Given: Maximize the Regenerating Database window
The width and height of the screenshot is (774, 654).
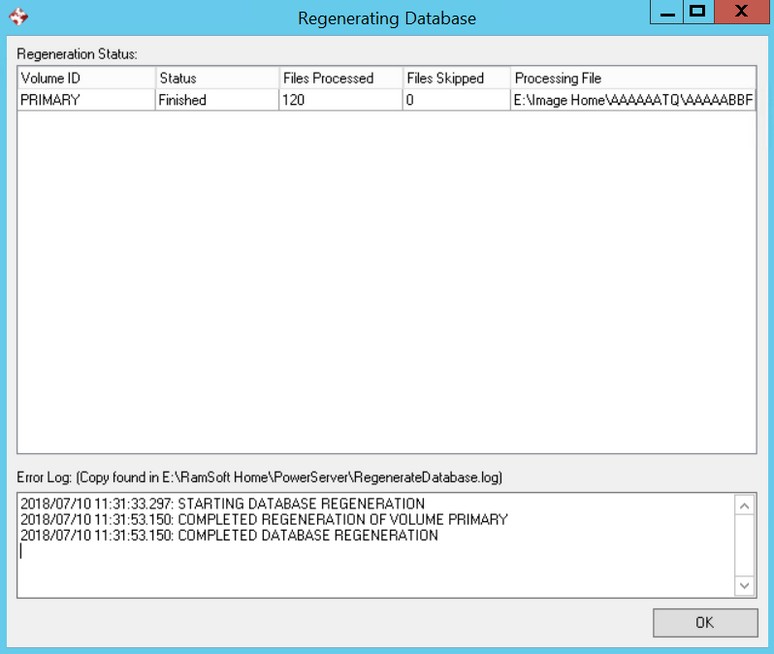Looking at the screenshot, I should click(698, 13).
